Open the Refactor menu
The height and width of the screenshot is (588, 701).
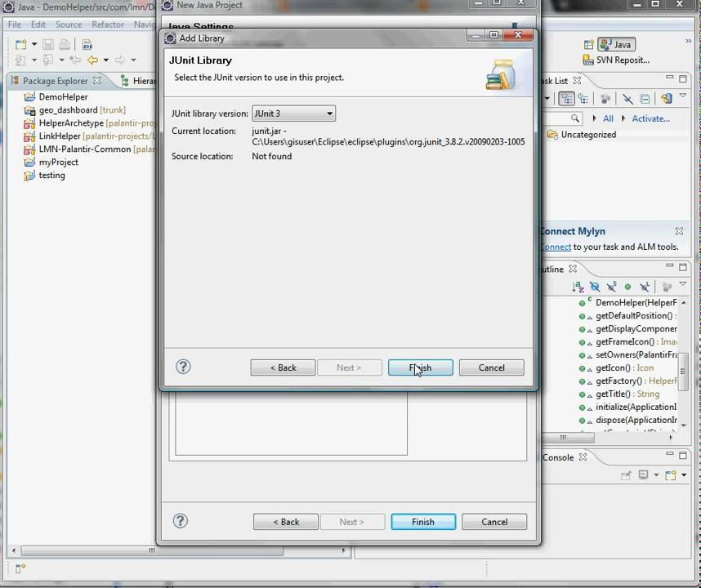coord(108,24)
